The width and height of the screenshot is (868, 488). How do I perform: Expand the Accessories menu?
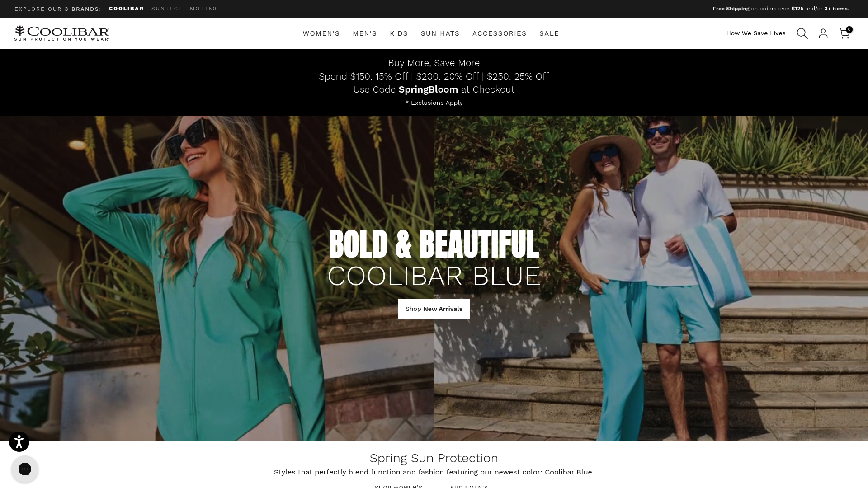click(x=499, y=33)
